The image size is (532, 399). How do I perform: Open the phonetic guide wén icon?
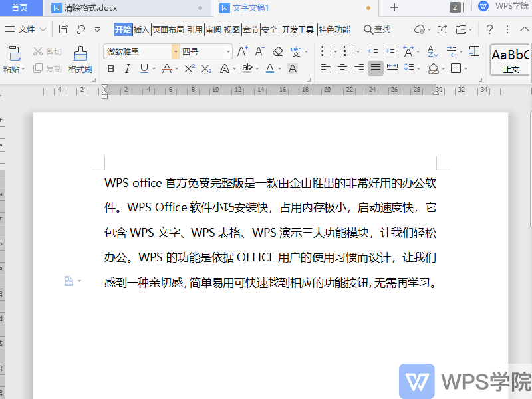pyautogui.click(x=296, y=51)
